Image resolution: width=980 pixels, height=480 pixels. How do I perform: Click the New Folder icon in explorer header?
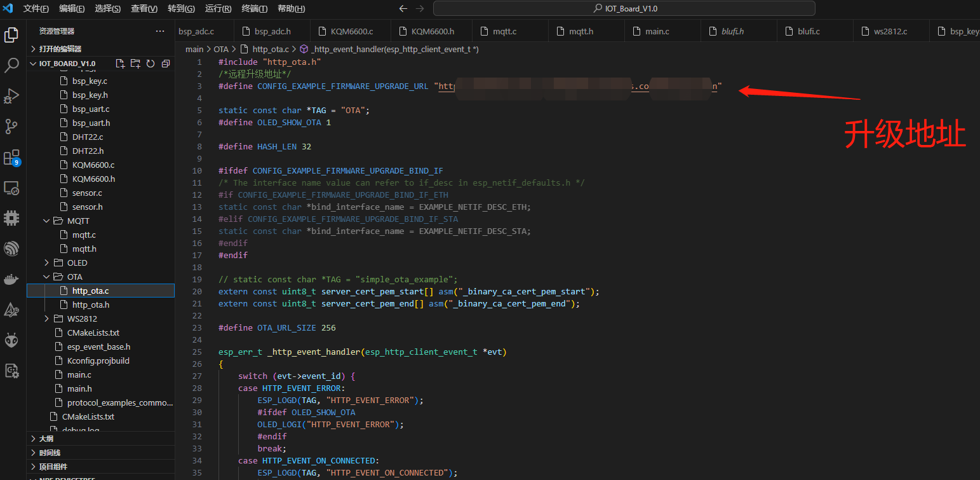click(135, 64)
